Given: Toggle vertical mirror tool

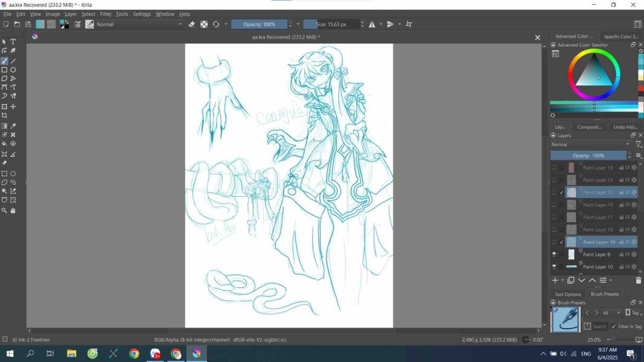Looking at the screenshot, I should coord(390,24).
